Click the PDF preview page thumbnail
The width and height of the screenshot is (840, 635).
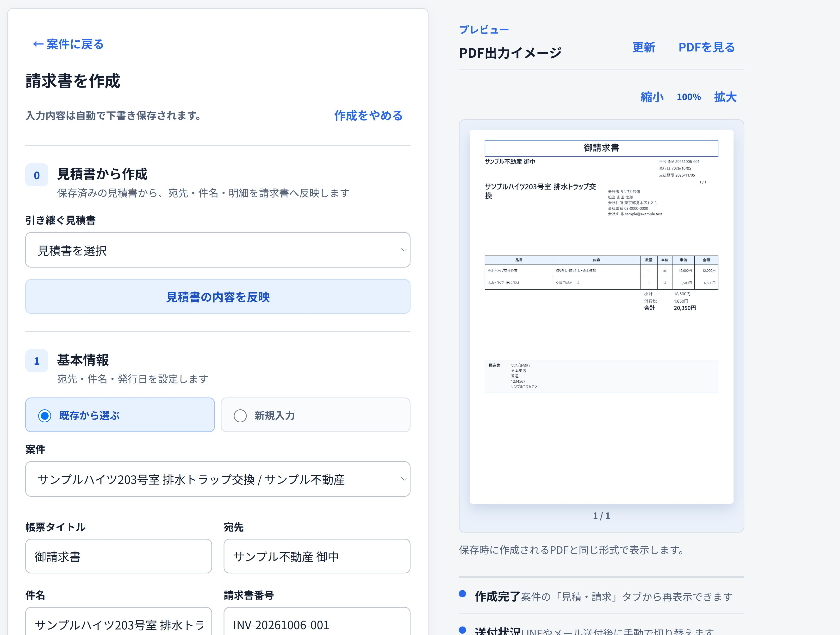point(601,317)
